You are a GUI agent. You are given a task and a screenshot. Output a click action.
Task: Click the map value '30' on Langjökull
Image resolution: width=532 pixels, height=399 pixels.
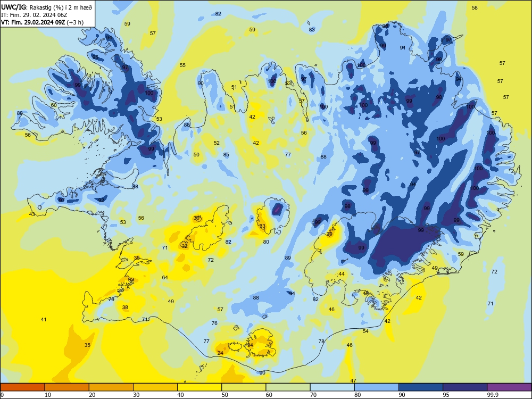196,218
